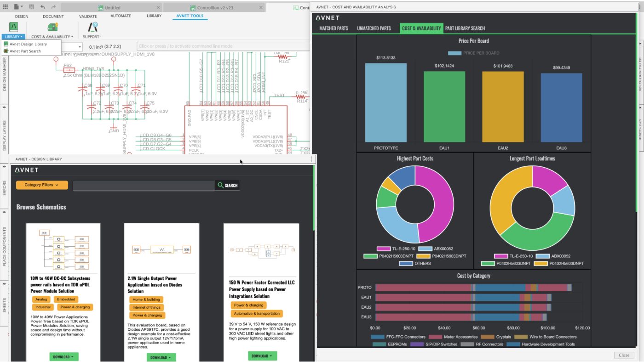Click the Automotive & transportation tag
The width and height of the screenshot is (644, 362).
click(257, 314)
